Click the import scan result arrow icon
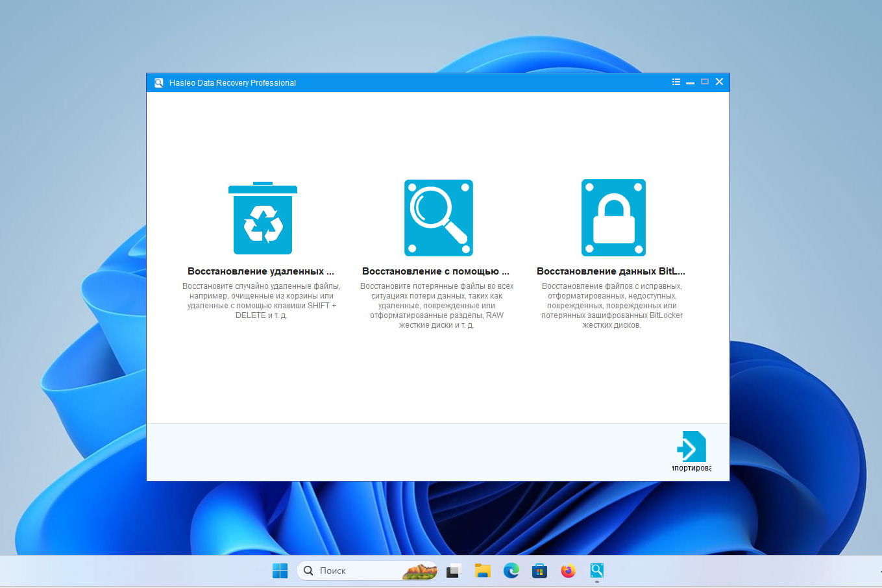Screen dimensions: 882x588 pos(691,447)
